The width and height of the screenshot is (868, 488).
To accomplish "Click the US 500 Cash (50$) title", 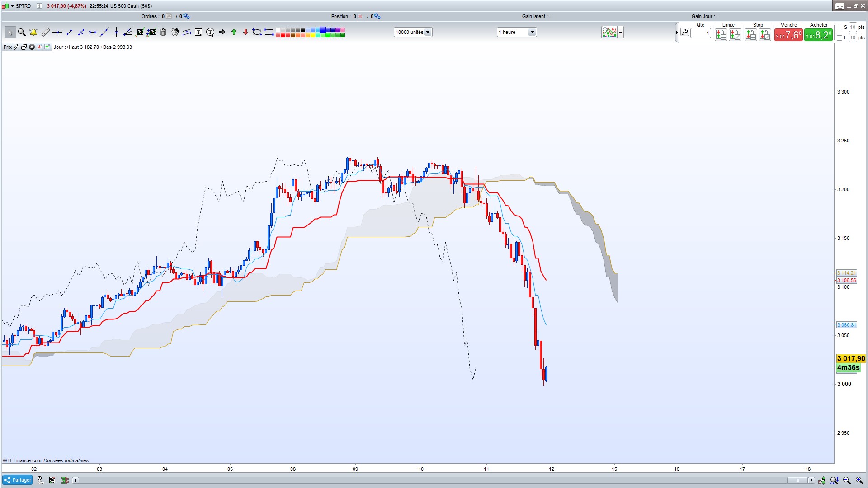I will tap(131, 6).
